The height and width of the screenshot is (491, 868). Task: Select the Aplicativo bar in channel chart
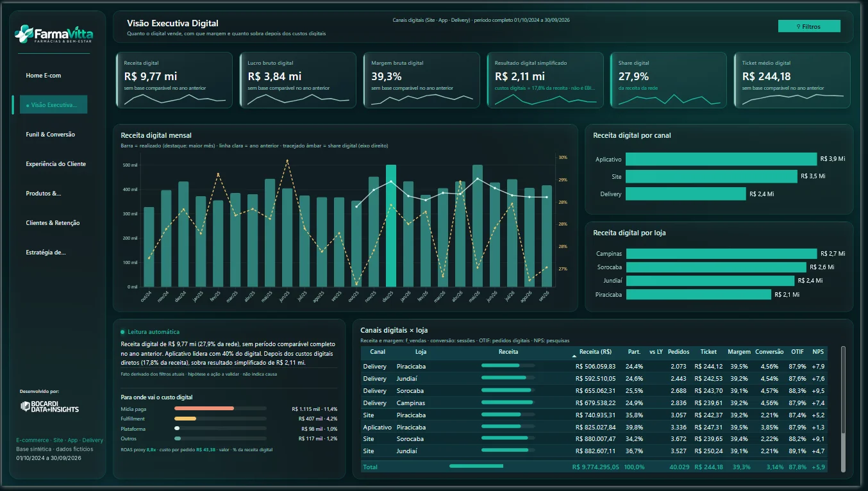pyautogui.click(x=721, y=159)
